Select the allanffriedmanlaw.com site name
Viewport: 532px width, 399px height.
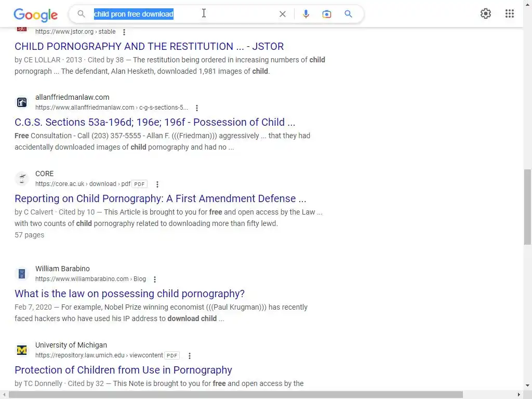point(72,97)
